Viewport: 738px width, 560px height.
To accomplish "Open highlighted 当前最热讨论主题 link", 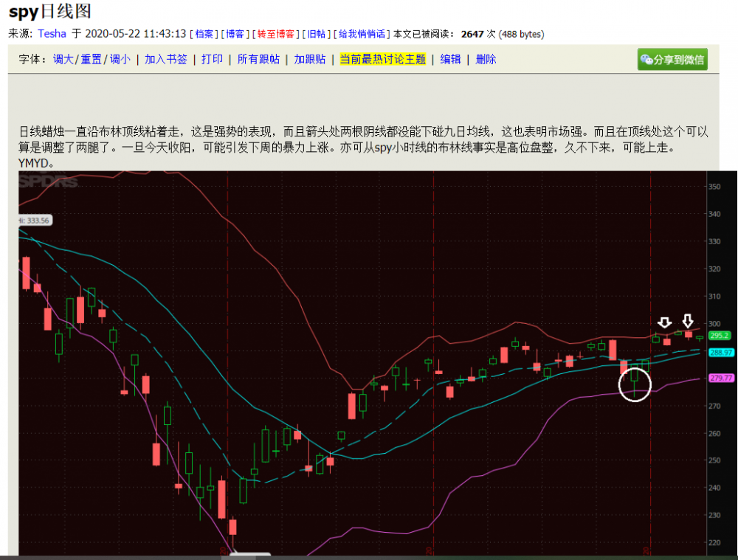I will coord(382,59).
